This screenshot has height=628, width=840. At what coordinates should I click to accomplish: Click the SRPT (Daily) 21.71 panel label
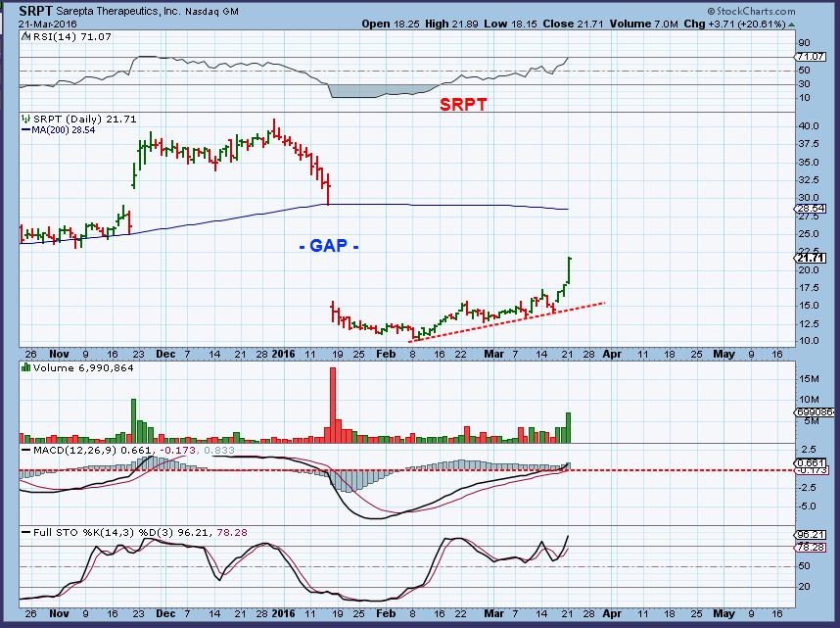click(x=84, y=120)
